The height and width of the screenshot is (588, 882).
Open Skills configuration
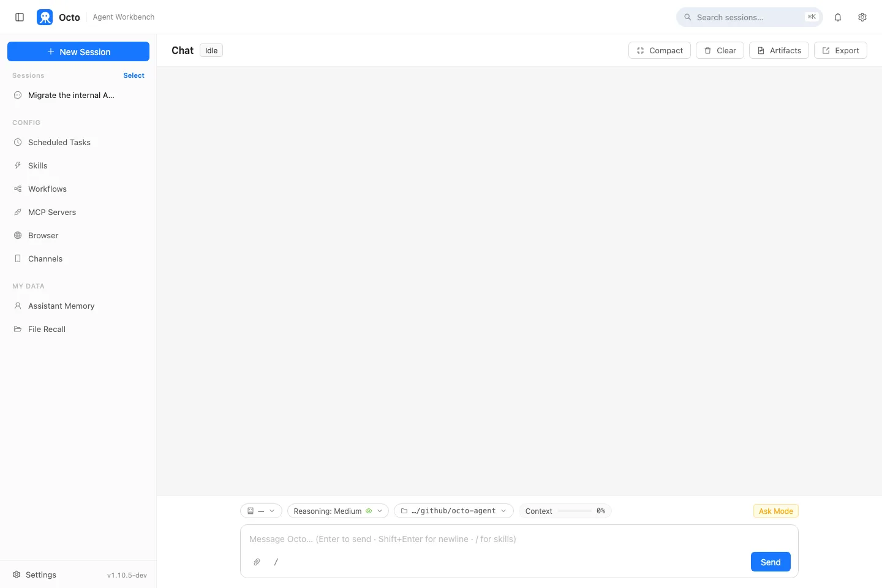(x=78, y=165)
